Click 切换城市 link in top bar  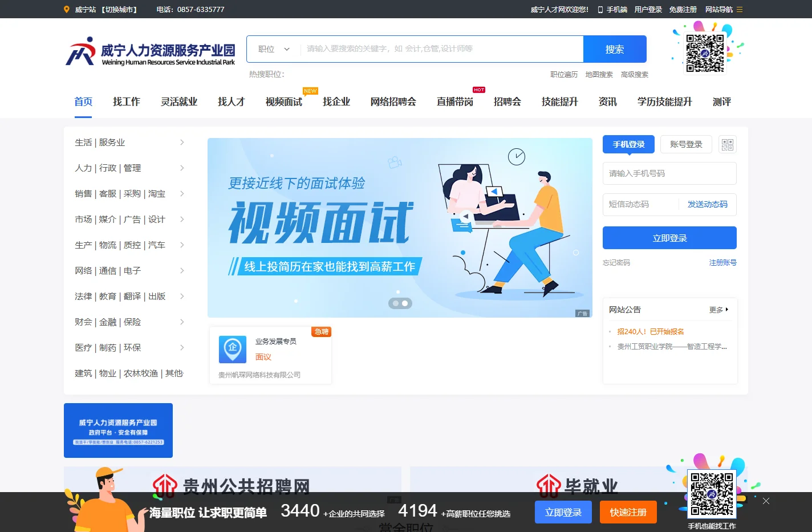point(120,10)
